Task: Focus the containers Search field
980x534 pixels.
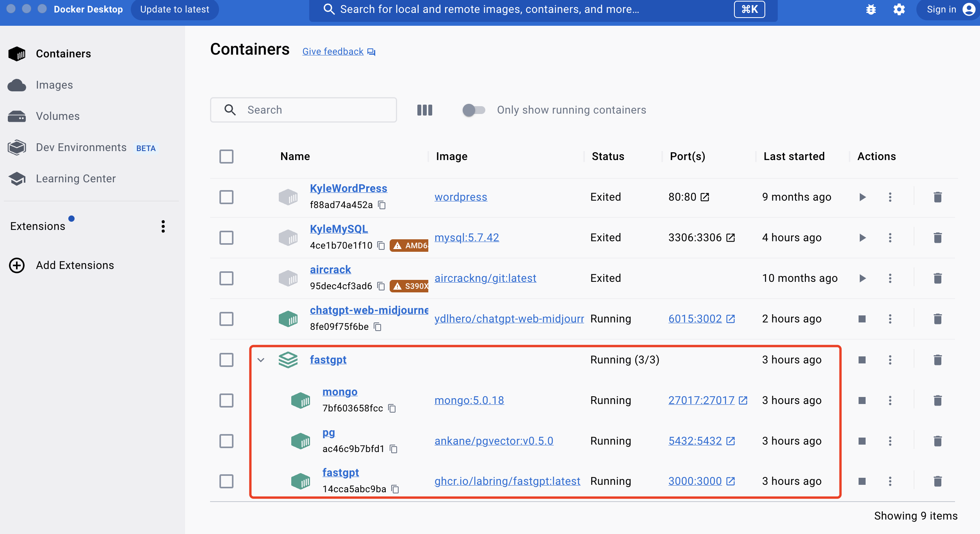Action: tap(303, 110)
